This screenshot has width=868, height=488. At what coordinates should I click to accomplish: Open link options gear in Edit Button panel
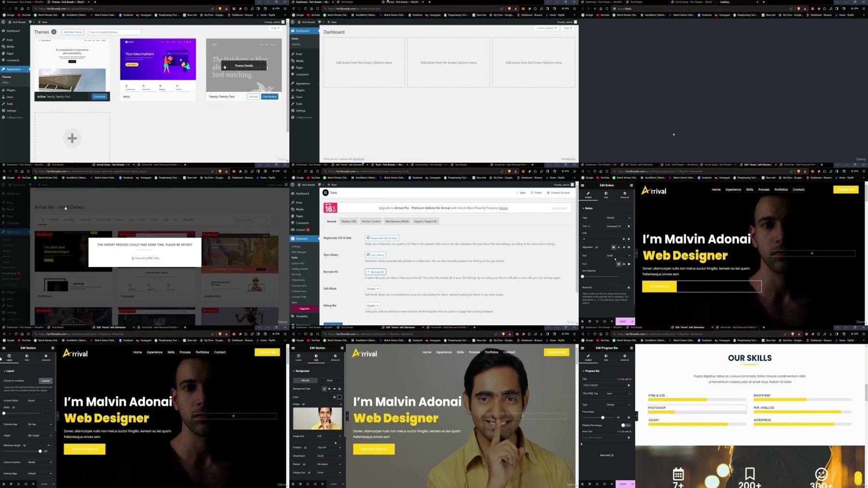(624, 238)
